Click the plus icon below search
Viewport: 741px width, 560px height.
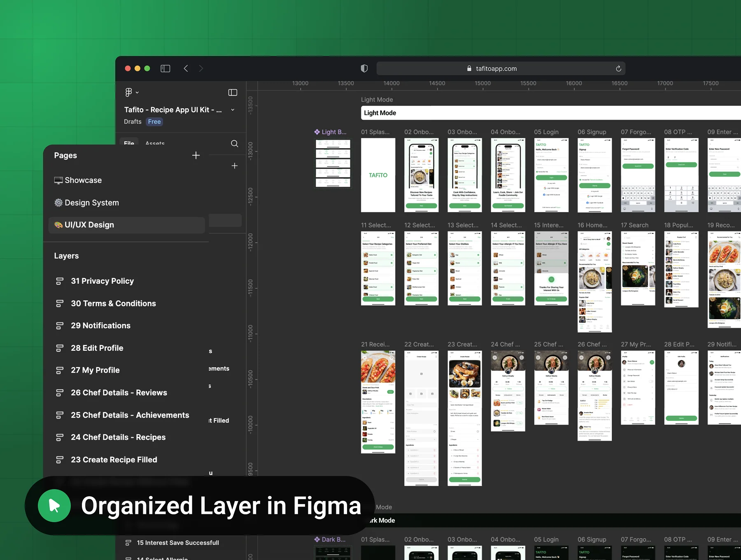(235, 166)
